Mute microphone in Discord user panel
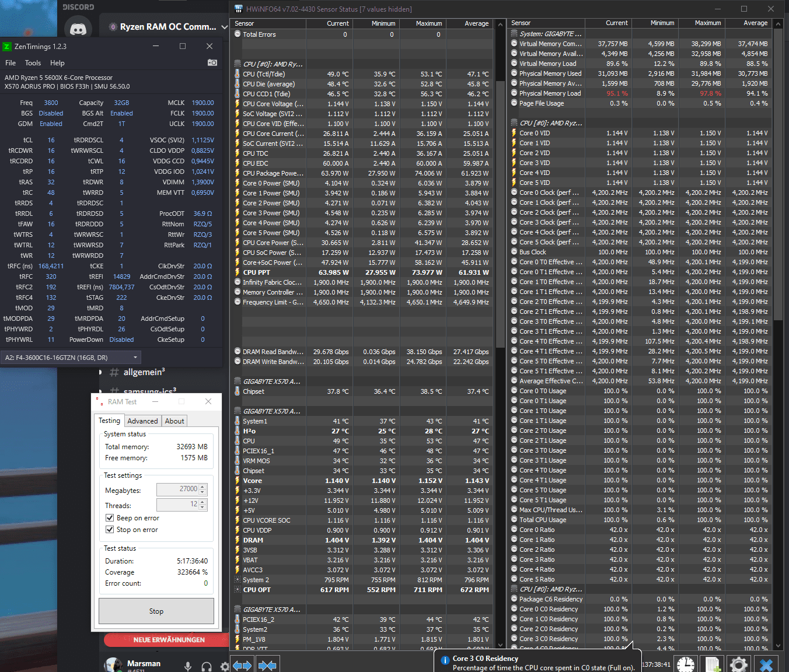 pyautogui.click(x=188, y=666)
